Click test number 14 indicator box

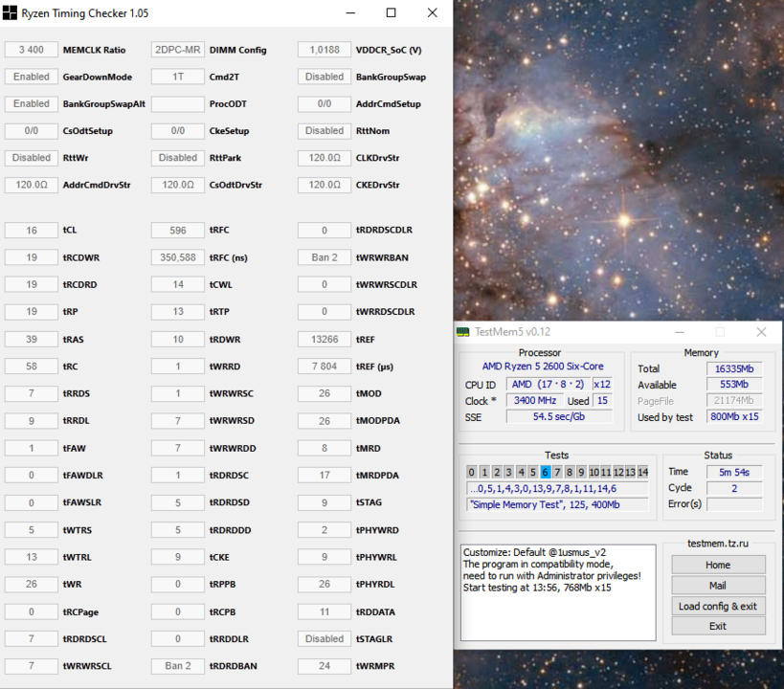coord(642,472)
